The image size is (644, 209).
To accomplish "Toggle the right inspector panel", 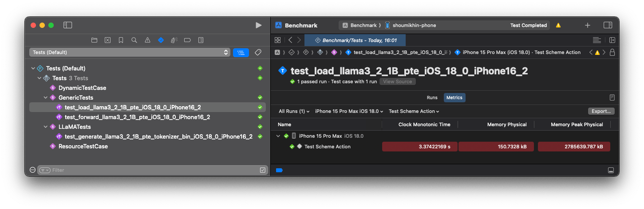I will tap(608, 25).
